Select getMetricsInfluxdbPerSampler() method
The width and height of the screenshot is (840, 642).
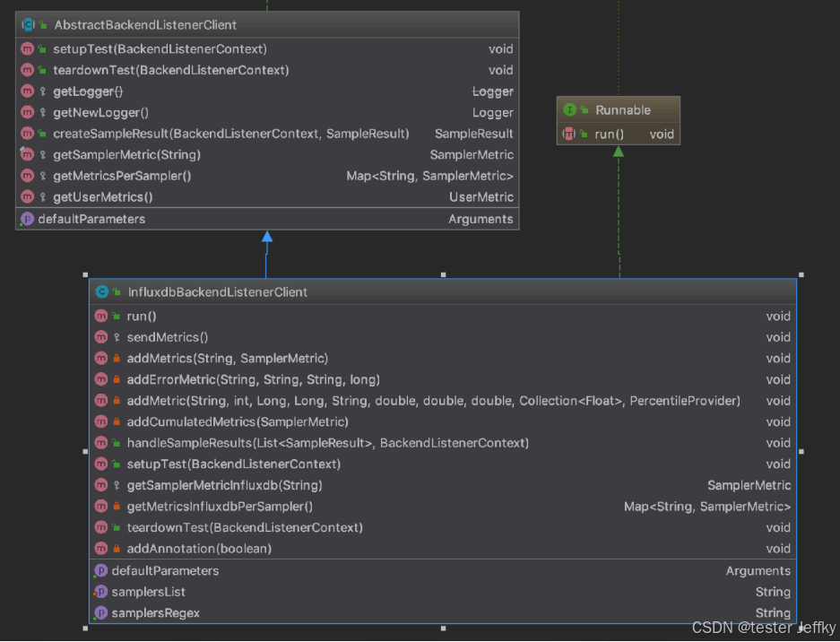[443, 507]
